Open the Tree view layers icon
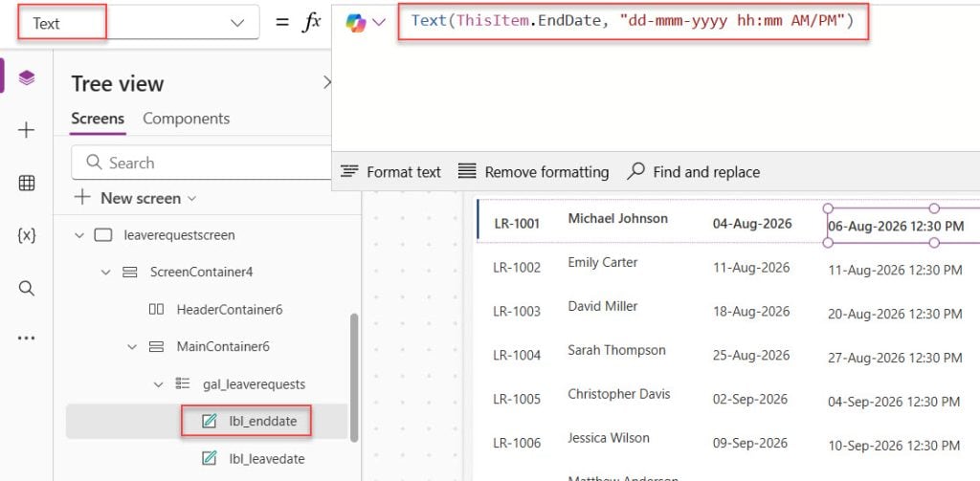The height and width of the screenshot is (481, 980). click(26, 78)
